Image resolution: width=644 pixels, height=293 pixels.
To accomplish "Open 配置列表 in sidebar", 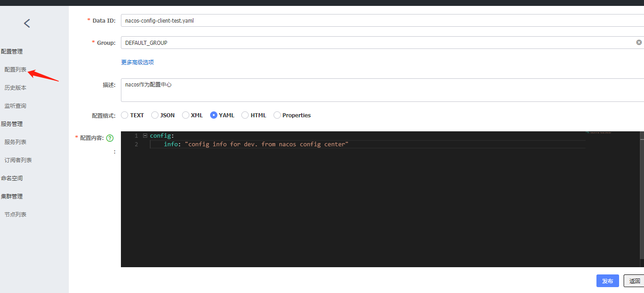I will pos(15,70).
